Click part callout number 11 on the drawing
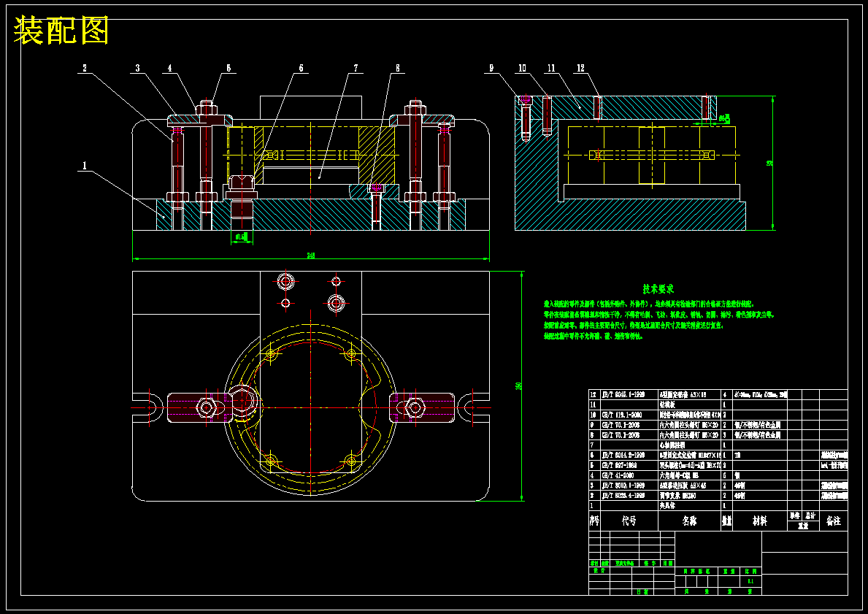 coord(550,68)
